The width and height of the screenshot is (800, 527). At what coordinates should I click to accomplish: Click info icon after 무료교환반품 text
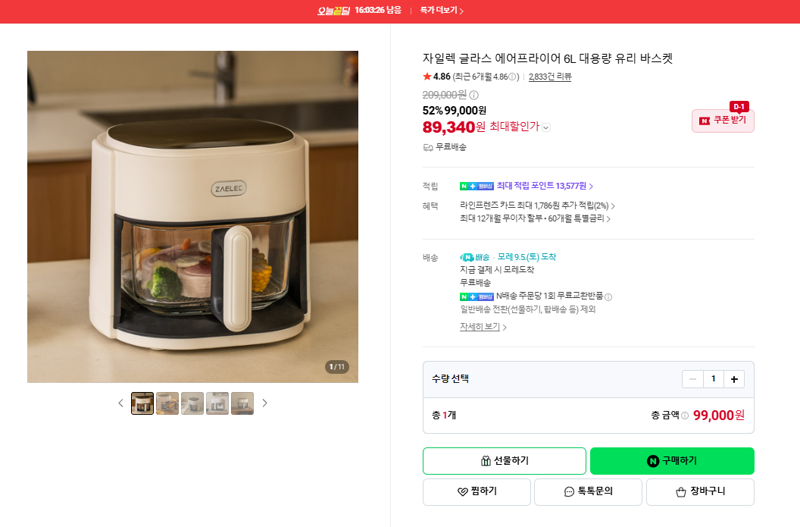point(608,296)
